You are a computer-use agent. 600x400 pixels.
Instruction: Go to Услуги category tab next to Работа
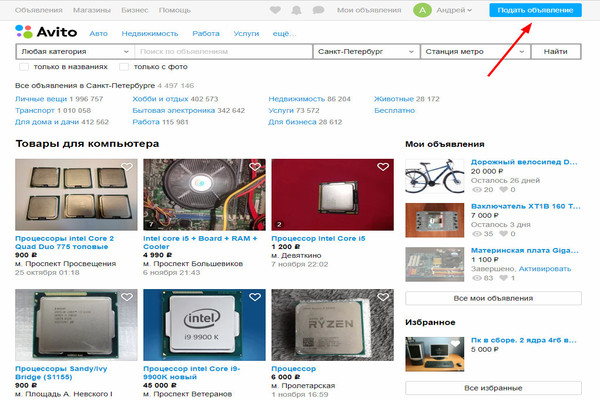(x=246, y=33)
